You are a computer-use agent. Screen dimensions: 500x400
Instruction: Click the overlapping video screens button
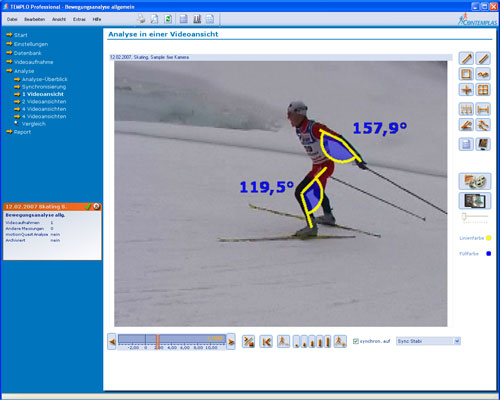click(x=475, y=201)
